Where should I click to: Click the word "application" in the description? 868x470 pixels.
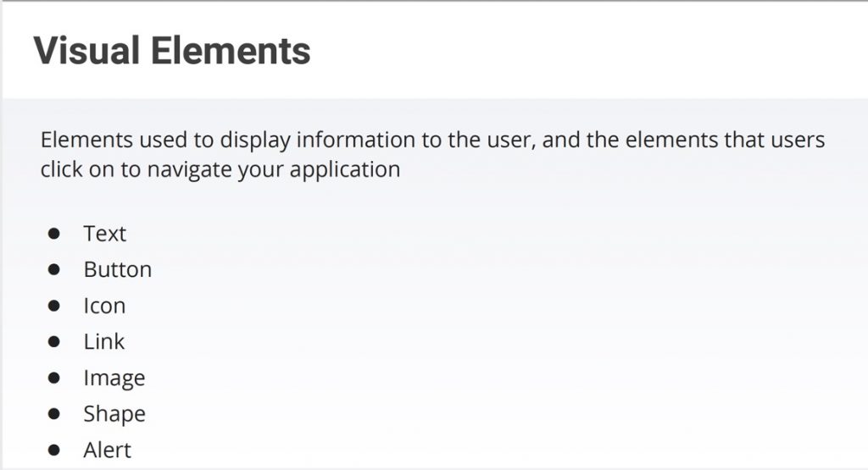point(345,169)
